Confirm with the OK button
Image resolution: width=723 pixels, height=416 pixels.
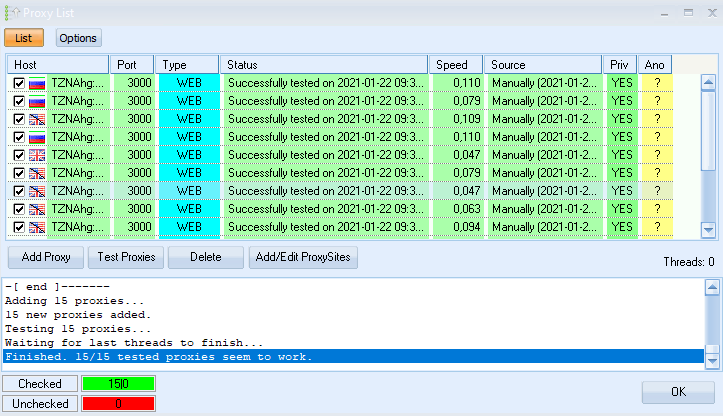tap(678, 392)
